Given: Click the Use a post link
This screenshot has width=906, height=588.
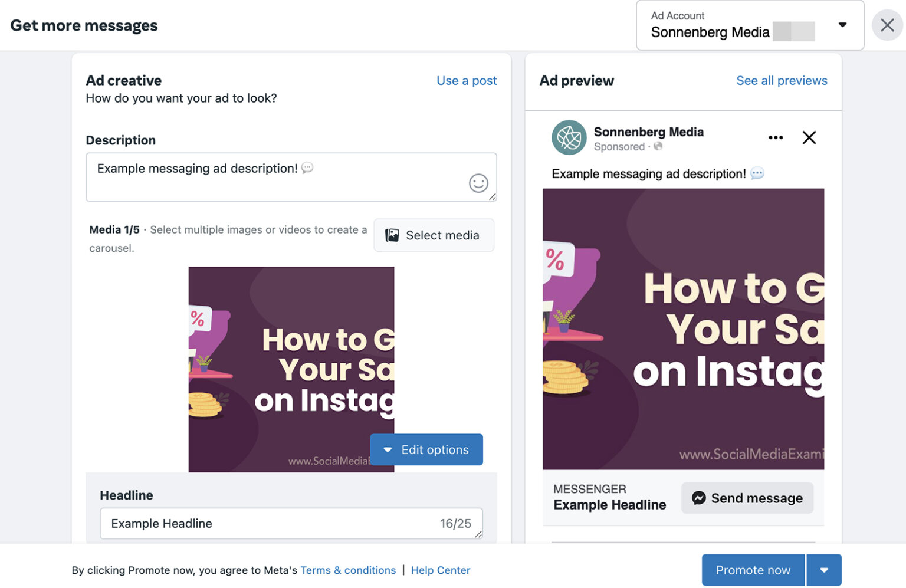Looking at the screenshot, I should coord(466,80).
